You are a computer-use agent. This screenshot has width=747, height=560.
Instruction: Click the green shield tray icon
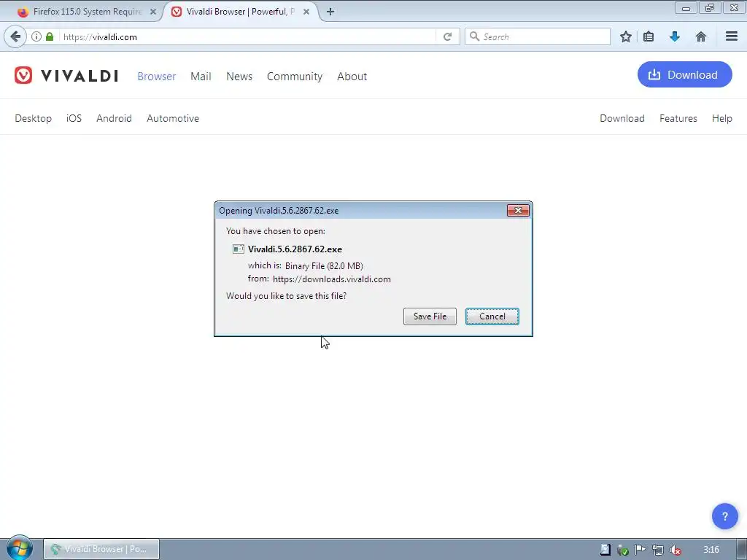pos(622,550)
